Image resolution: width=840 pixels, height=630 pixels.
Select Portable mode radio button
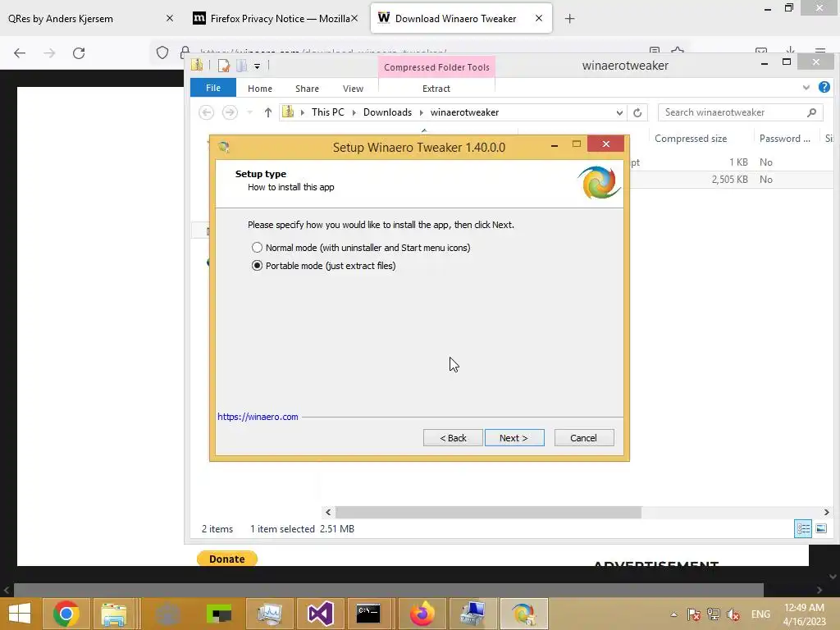(x=257, y=266)
